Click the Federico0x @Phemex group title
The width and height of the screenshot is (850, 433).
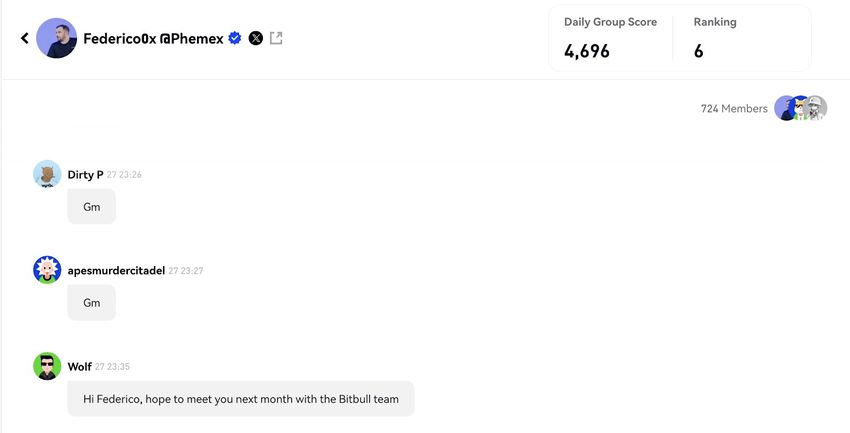coord(154,39)
